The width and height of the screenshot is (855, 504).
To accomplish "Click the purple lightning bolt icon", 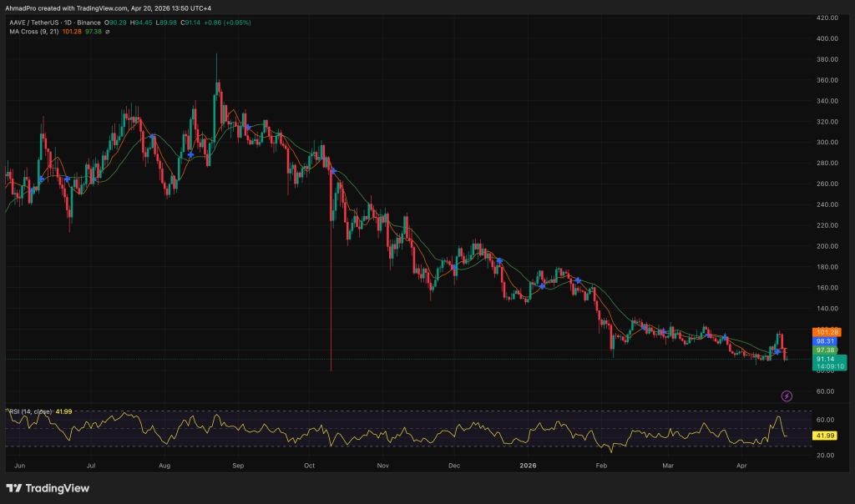I will (x=786, y=396).
